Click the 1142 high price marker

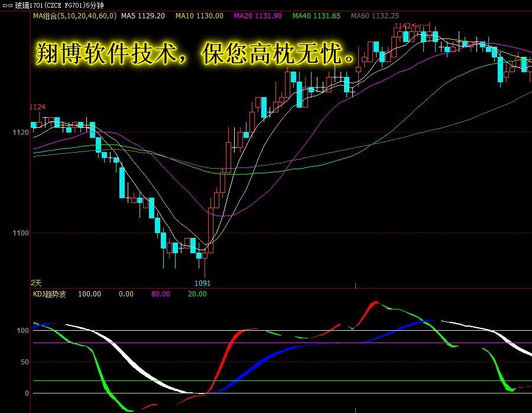pos(403,26)
